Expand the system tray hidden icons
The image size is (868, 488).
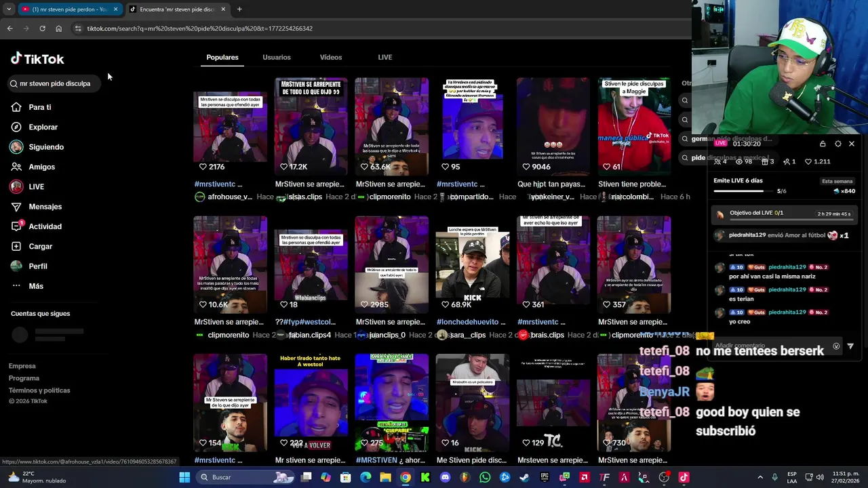[x=760, y=477]
